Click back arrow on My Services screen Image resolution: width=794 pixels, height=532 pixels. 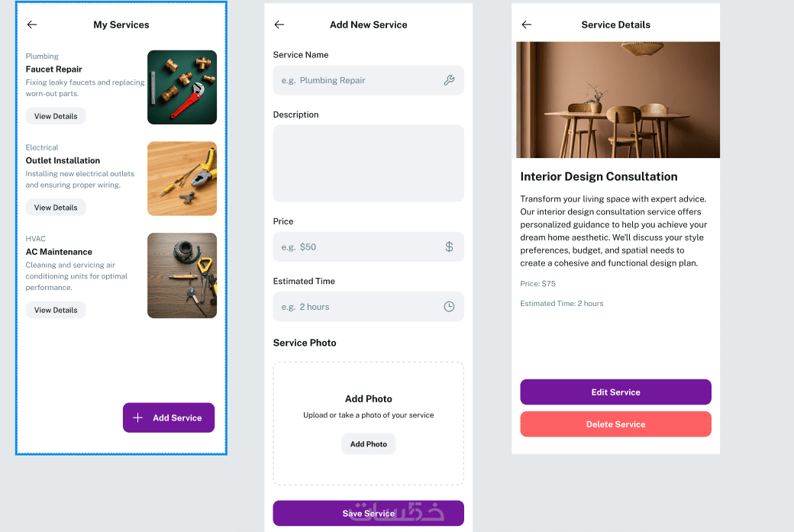(32, 24)
